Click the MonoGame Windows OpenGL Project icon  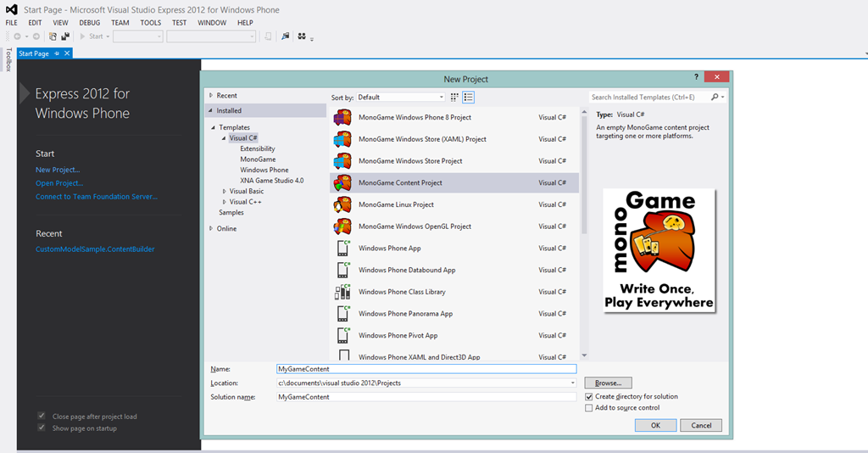[342, 226]
